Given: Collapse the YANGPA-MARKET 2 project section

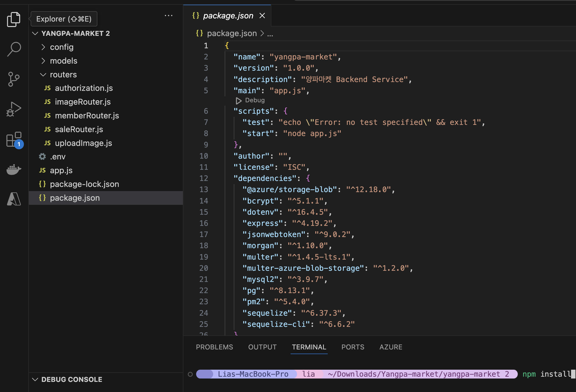Looking at the screenshot, I should click(x=75, y=33).
